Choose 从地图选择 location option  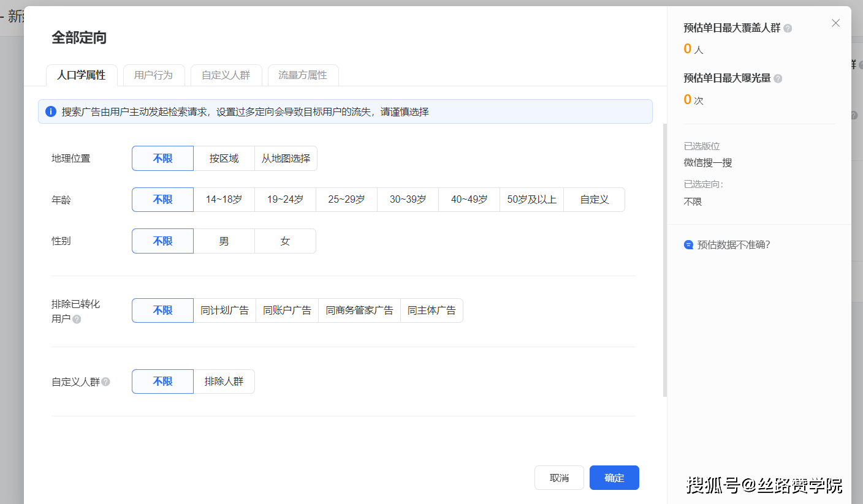click(286, 158)
